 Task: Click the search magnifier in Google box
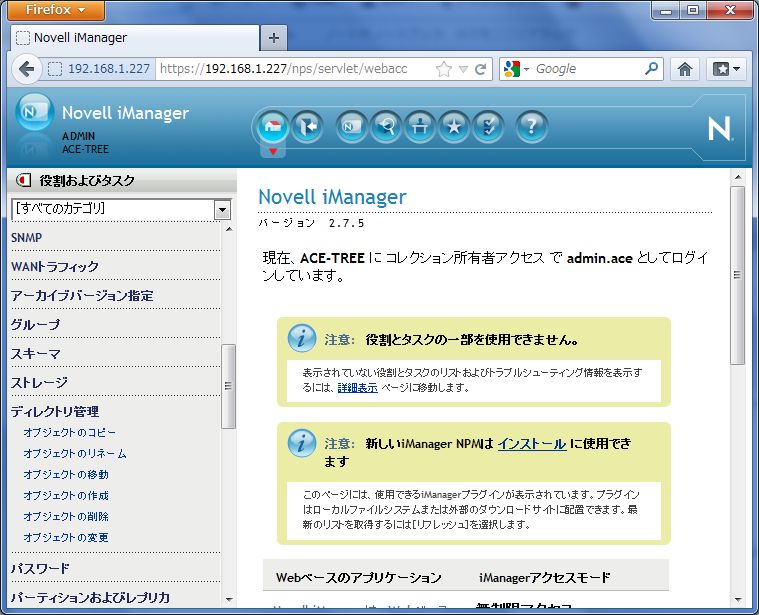pos(652,68)
